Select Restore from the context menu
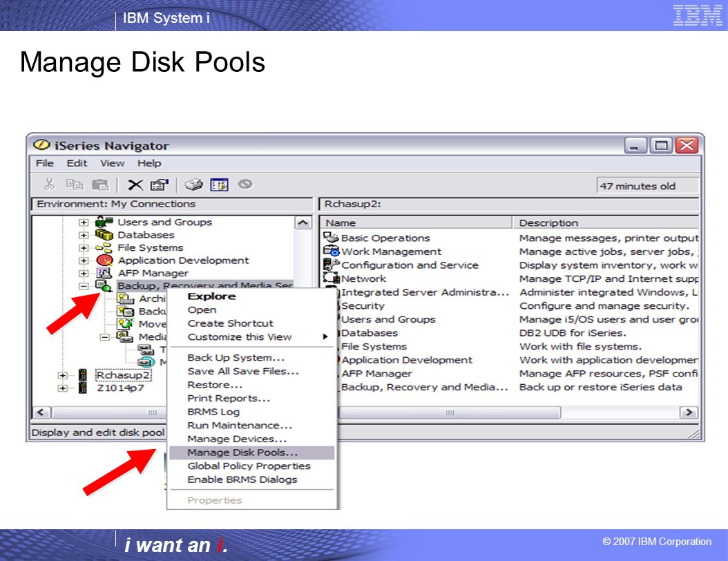This screenshot has height=561, width=728. (251, 385)
